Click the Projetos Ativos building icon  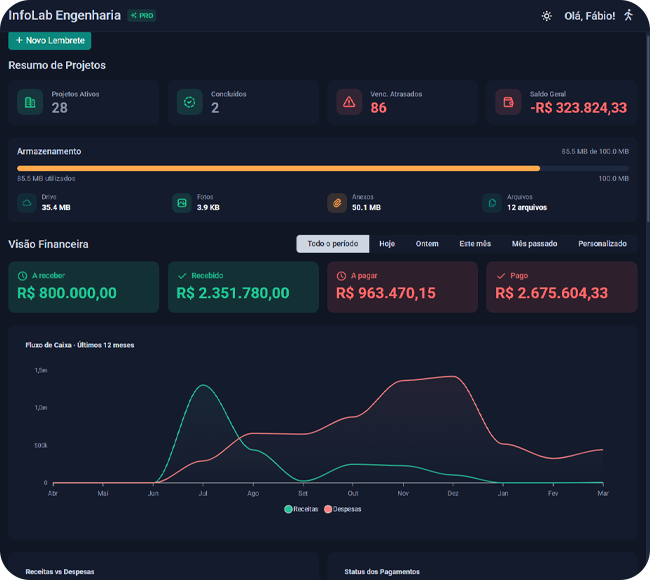tap(30, 102)
